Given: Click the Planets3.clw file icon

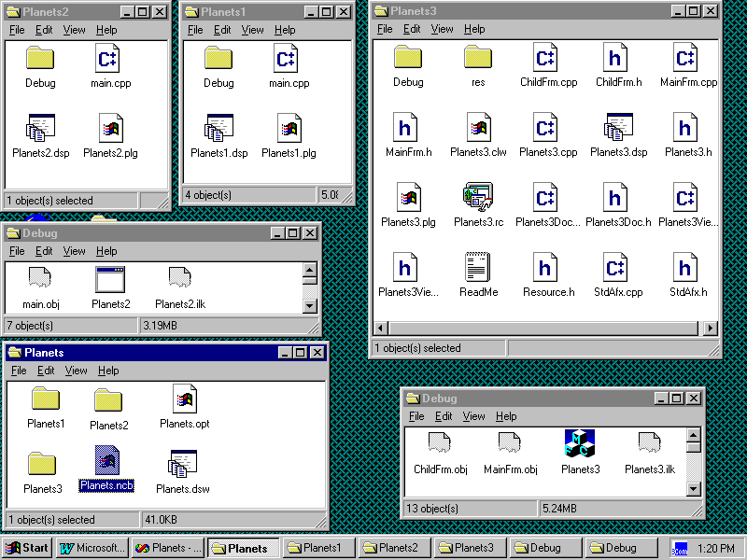Looking at the screenshot, I should (478, 129).
